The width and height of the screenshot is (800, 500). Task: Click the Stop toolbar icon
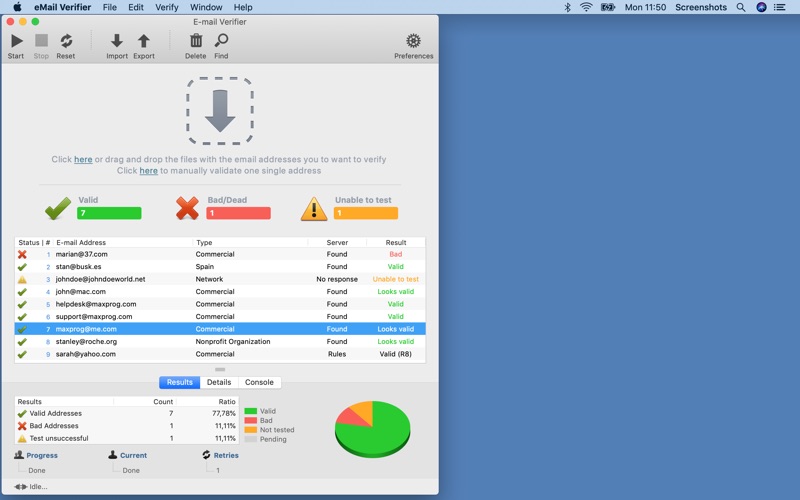[41, 41]
